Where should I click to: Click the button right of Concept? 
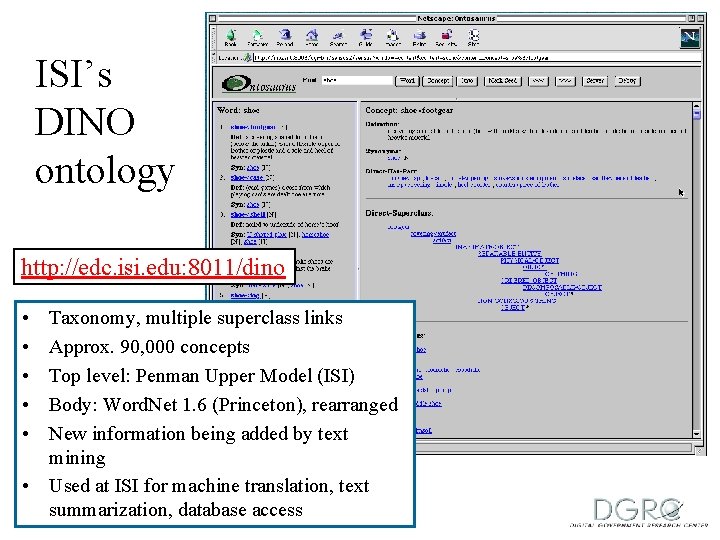[x=467, y=81]
